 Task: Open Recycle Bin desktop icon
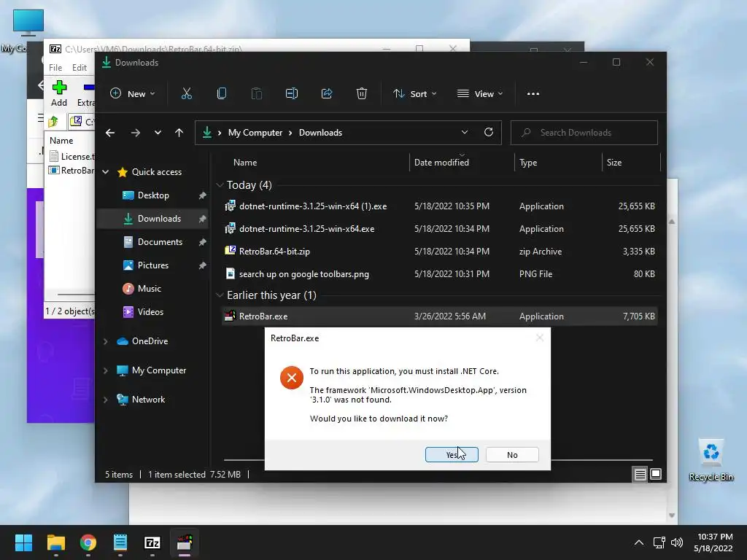coord(711,459)
